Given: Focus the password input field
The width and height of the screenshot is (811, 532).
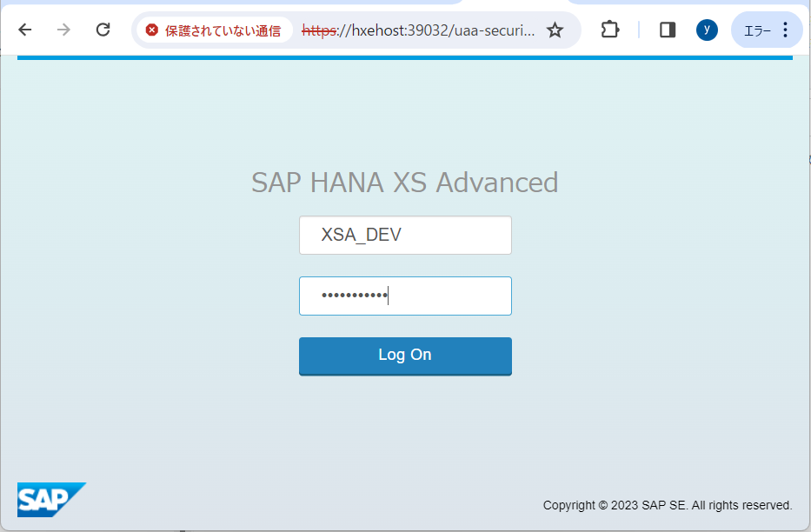Looking at the screenshot, I should pos(405,296).
